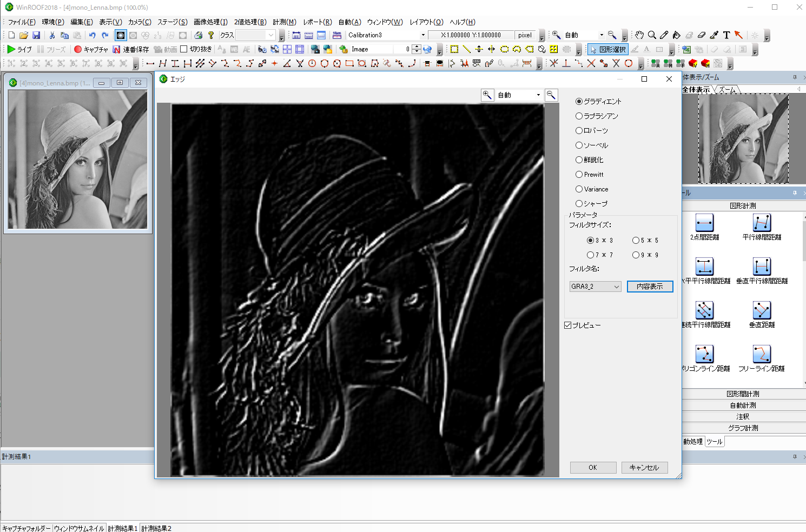Select the ロバーツ edge filter

click(x=592, y=130)
